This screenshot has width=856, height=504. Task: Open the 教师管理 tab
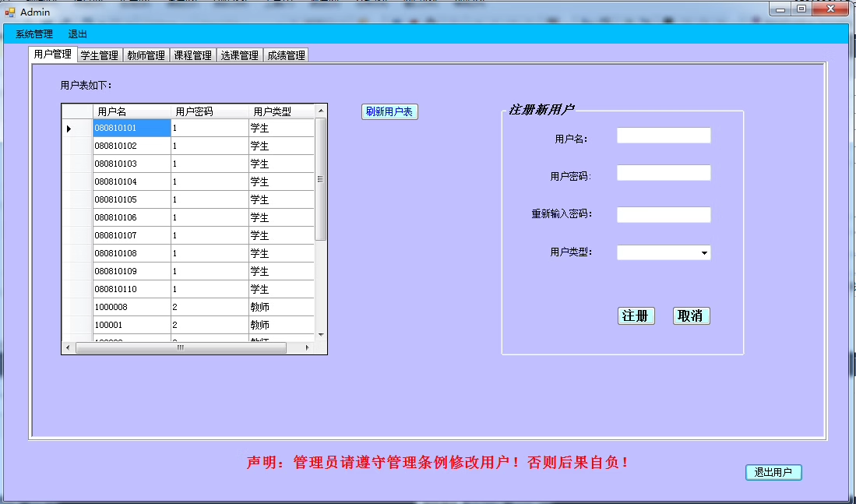tap(146, 55)
